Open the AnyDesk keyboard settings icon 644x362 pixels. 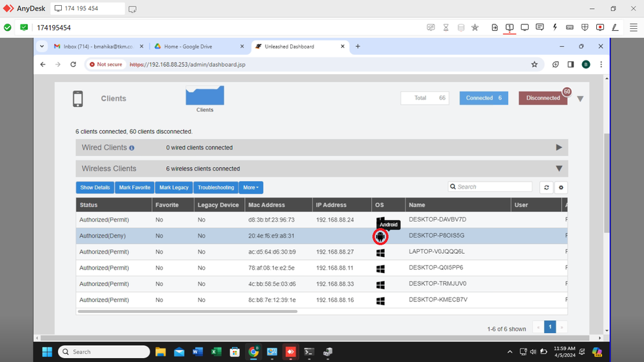coord(570,28)
